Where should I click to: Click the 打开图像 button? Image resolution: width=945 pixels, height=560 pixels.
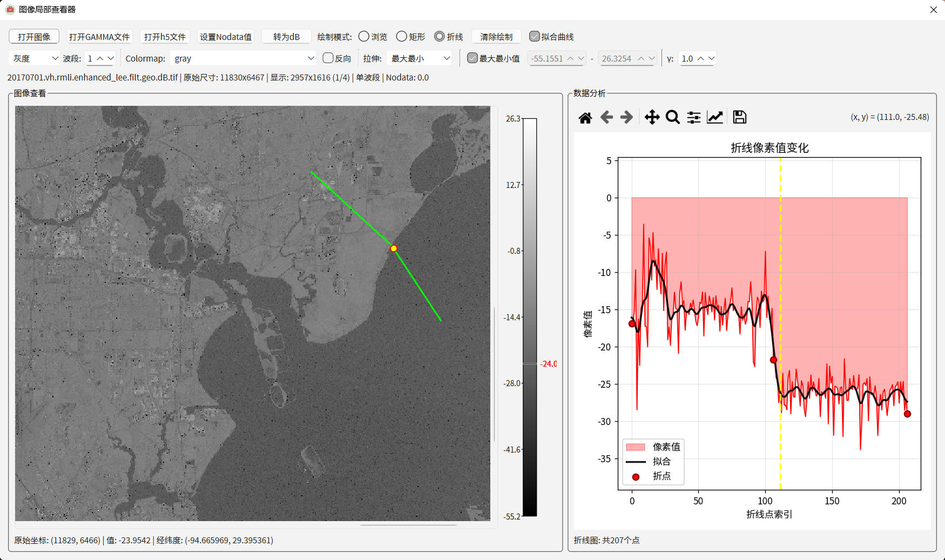pos(34,37)
